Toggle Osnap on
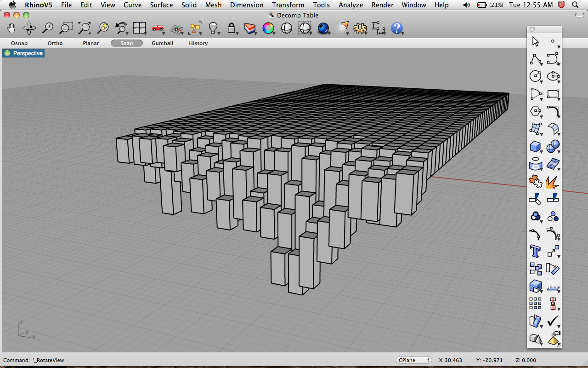This screenshot has height=368, width=588. point(19,43)
